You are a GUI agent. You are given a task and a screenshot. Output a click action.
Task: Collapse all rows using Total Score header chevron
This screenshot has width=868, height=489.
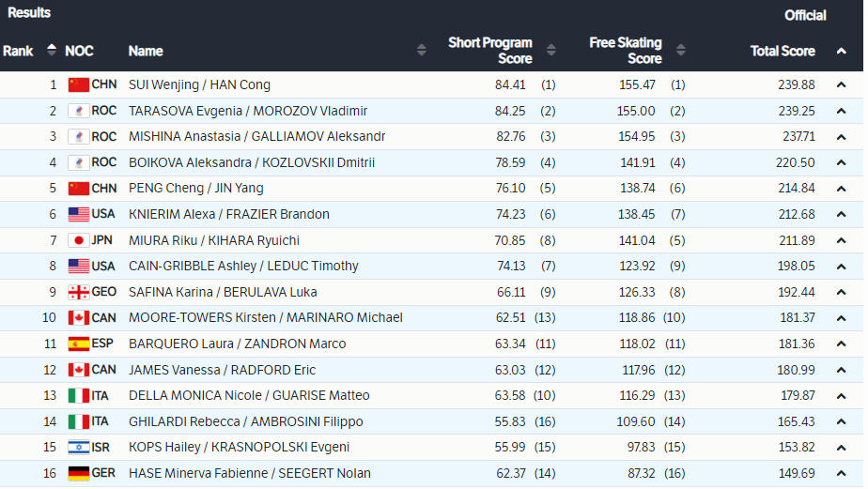click(842, 51)
